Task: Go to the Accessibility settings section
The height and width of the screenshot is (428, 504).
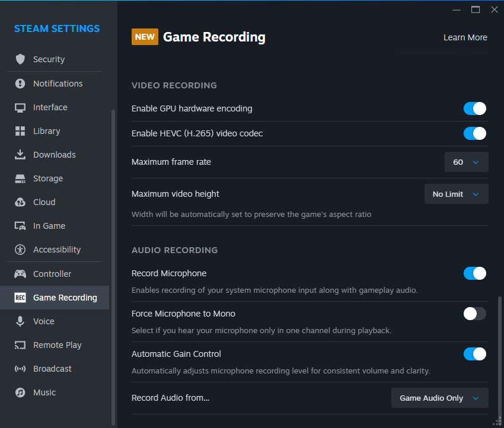Action: pyautogui.click(x=56, y=250)
